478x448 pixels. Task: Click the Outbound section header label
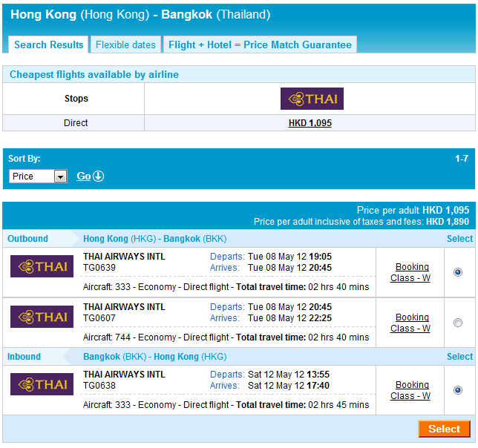[x=27, y=239]
